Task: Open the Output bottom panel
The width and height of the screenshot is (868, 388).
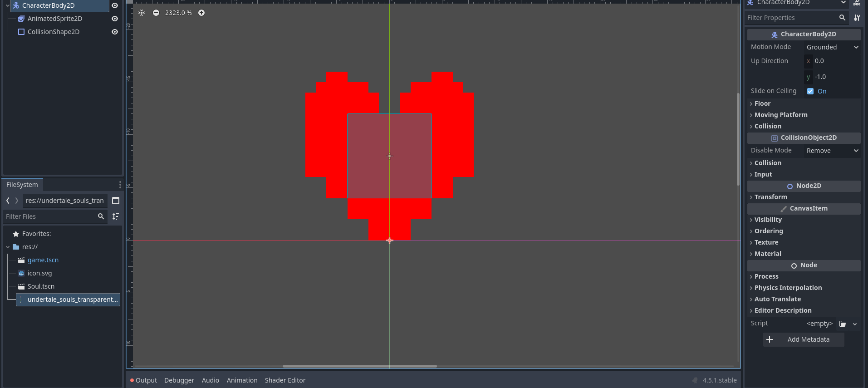Action: pyautogui.click(x=144, y=380)
